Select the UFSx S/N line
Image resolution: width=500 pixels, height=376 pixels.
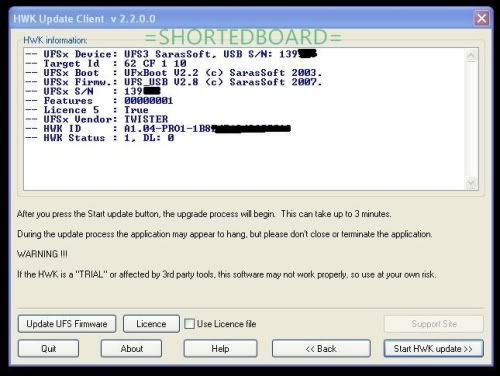(x=93, y=91)
